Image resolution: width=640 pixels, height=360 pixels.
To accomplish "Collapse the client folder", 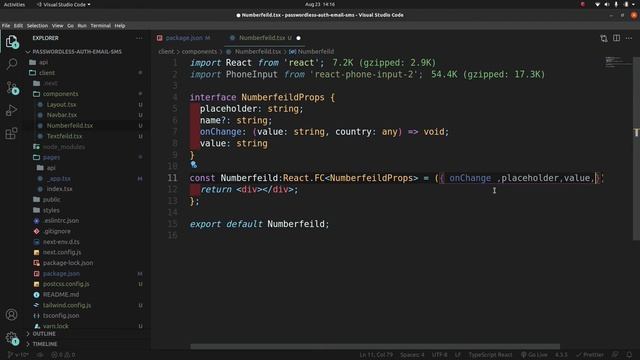I will (x=47, y=73).
